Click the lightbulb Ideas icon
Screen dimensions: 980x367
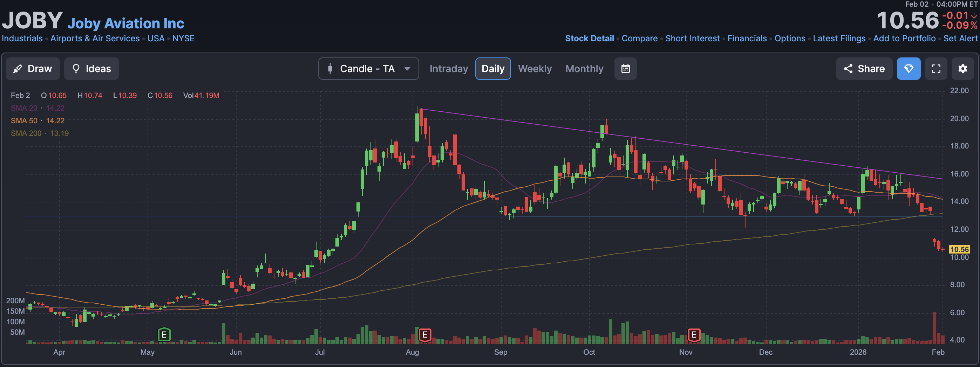coord(76,69)
